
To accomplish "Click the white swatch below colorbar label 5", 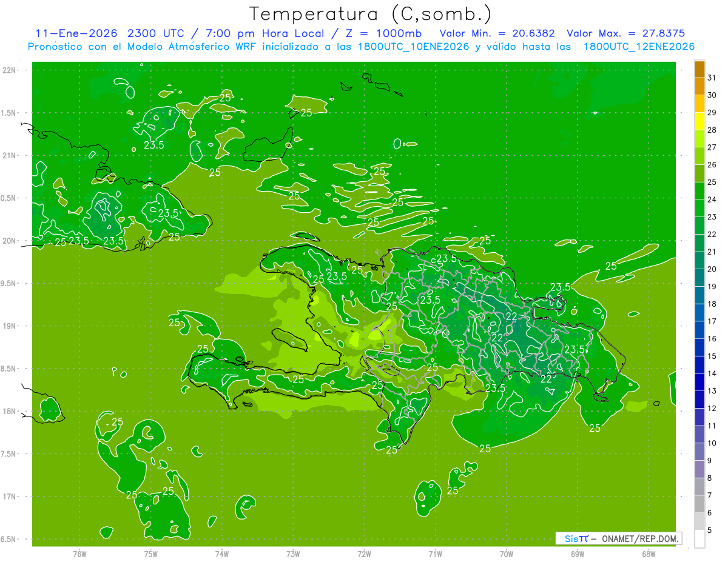I will click(699, 539).
